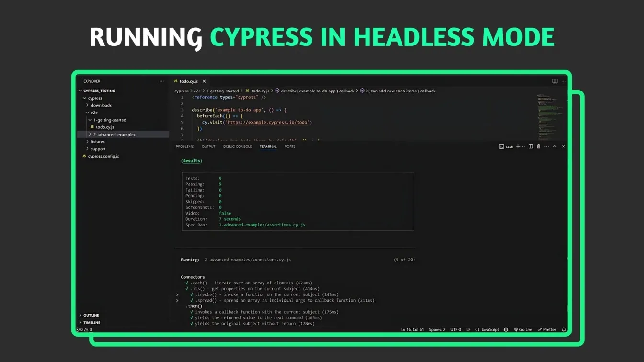
Task: Click the .each() iterate test result line
Action: pyautogui.click(x=249, y=283)
